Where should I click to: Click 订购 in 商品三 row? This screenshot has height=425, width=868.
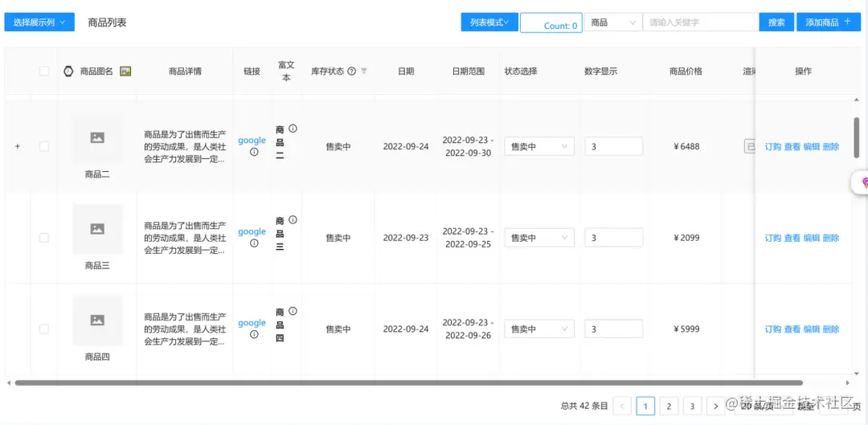(x=773, y=238)
